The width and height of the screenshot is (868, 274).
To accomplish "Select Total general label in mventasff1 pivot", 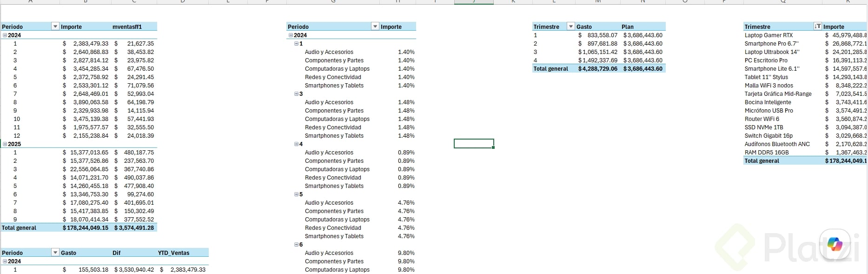I will [19, 227].
